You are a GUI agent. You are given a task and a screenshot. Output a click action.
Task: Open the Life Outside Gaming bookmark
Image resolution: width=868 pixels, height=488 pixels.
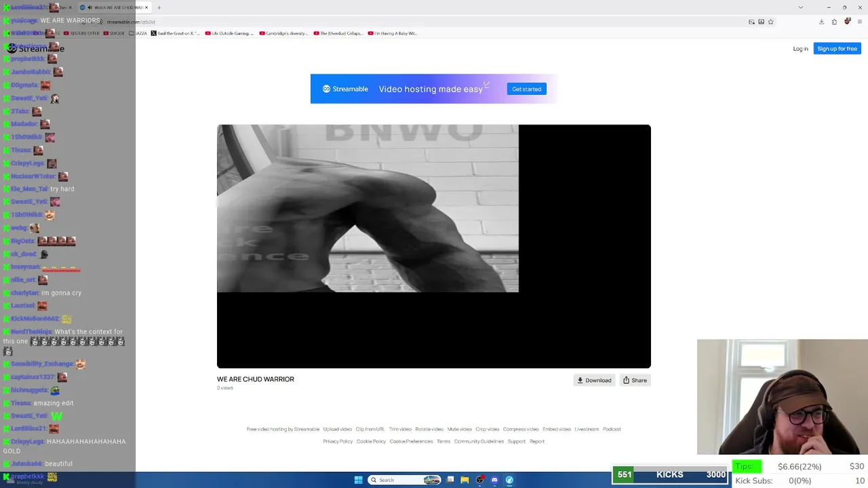tap(230, 33)
